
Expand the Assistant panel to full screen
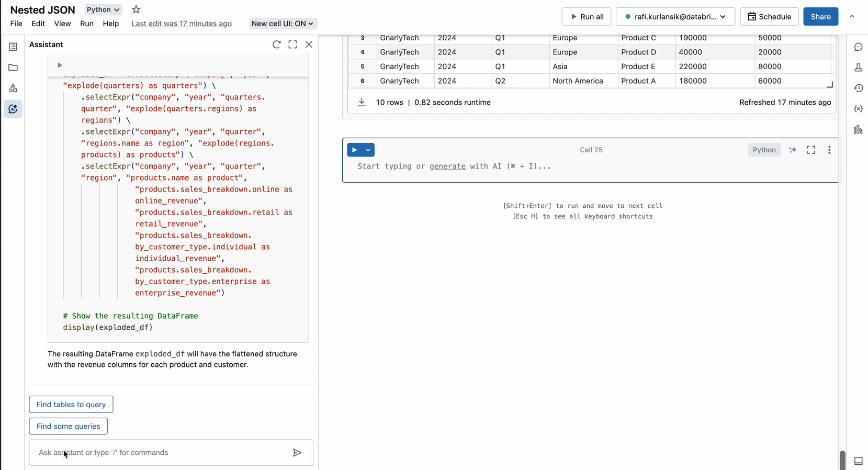tap(292, 44)
